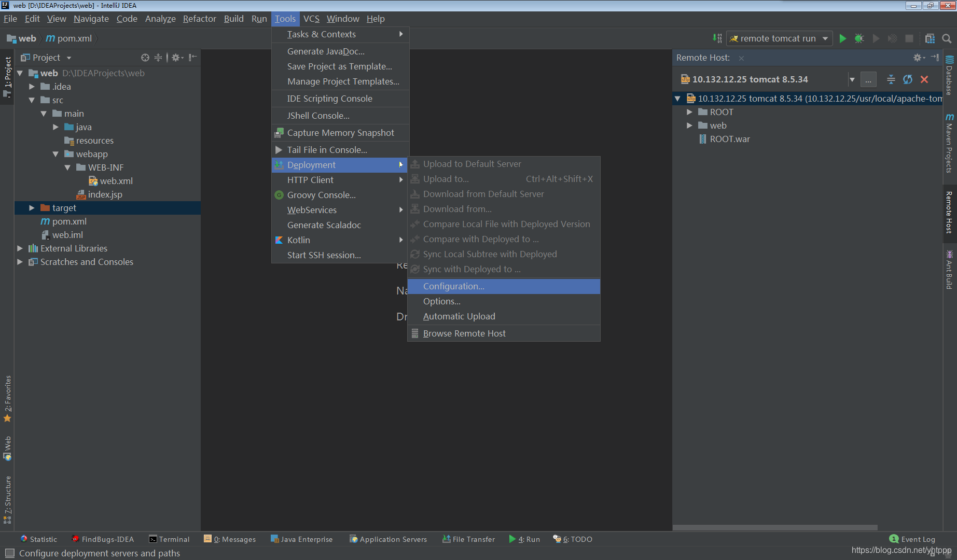957x560 pixels.
Task: Click the Search Everywhere magnifier icon
Action: click(947, 38)
